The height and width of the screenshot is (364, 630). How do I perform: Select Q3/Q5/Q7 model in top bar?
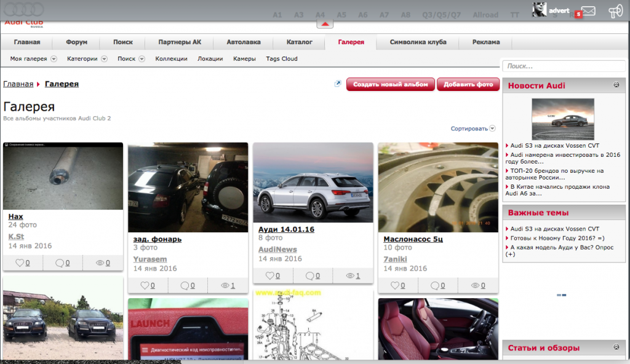441,15
